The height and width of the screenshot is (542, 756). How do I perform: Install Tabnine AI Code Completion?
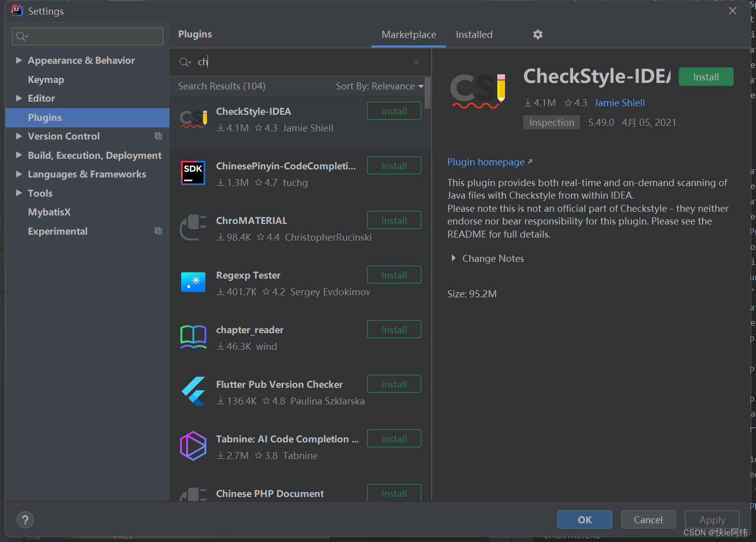394,439
